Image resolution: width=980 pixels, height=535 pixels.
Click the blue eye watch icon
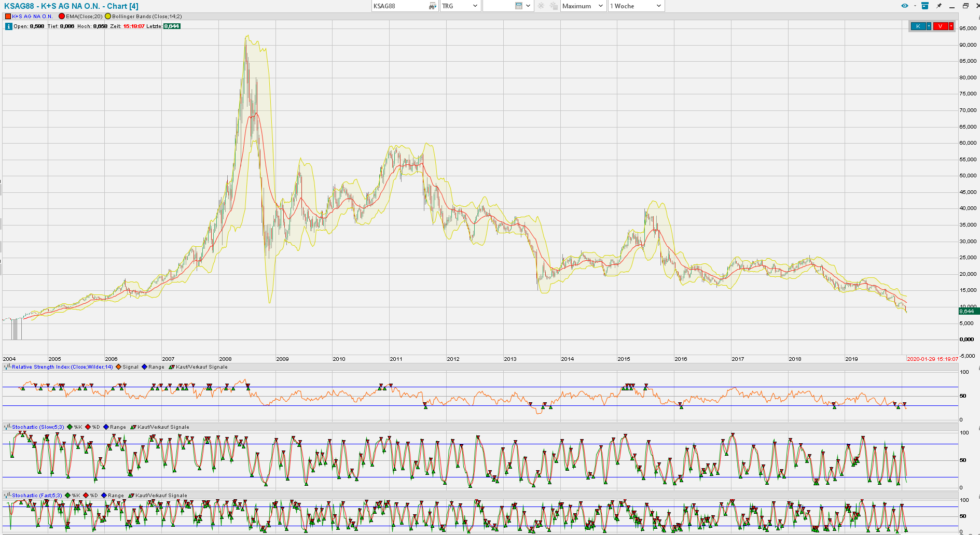tap(904, 6)
